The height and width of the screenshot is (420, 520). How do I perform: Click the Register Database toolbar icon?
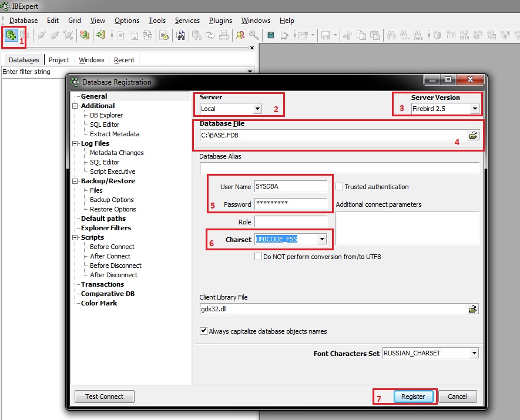pos(10,35)
